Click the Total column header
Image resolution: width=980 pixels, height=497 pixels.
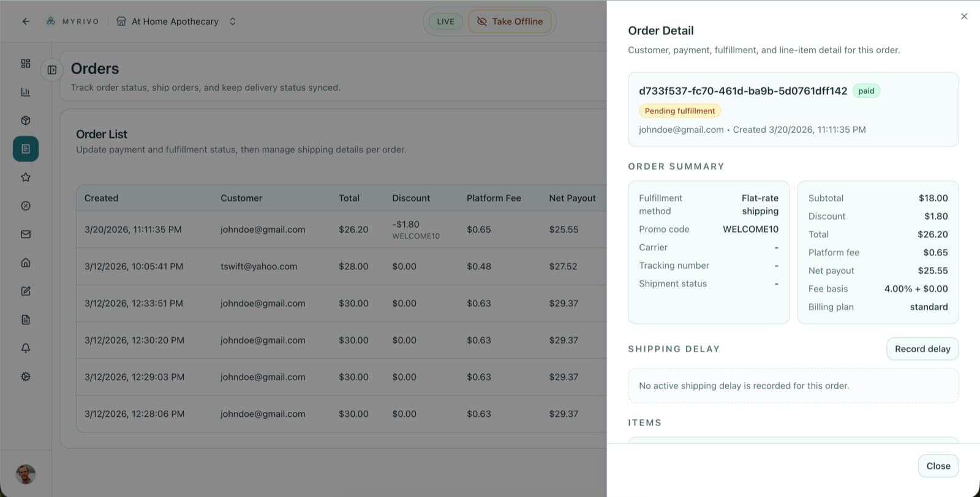(349, 198)
